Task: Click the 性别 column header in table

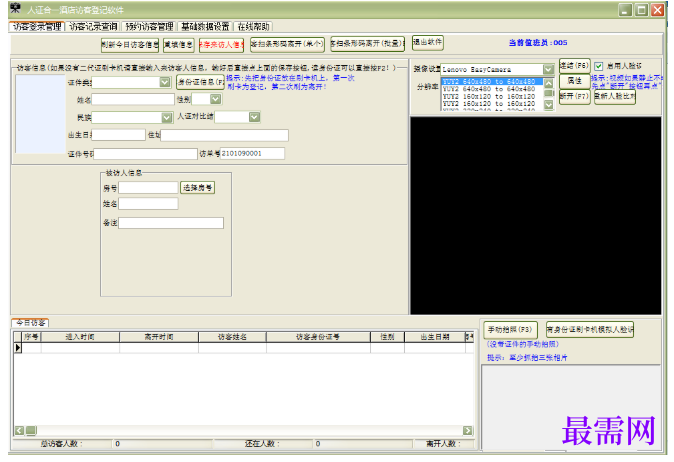Action: click(387, 337)
